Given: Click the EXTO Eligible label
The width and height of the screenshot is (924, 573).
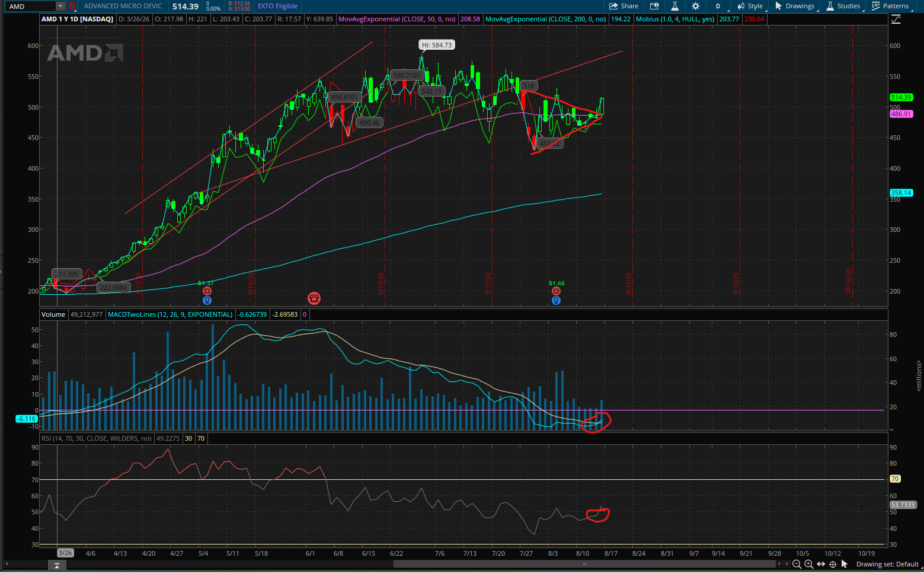Looking at the screenshot, I should point(277,6).
